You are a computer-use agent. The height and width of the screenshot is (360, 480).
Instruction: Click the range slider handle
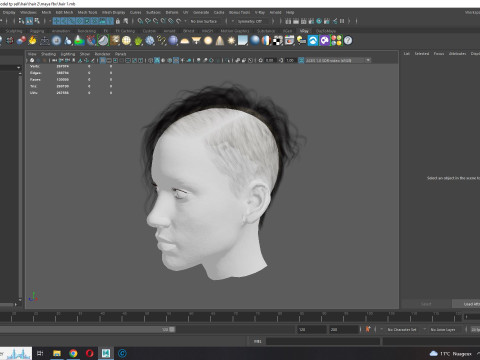click(x=172, y=329)
